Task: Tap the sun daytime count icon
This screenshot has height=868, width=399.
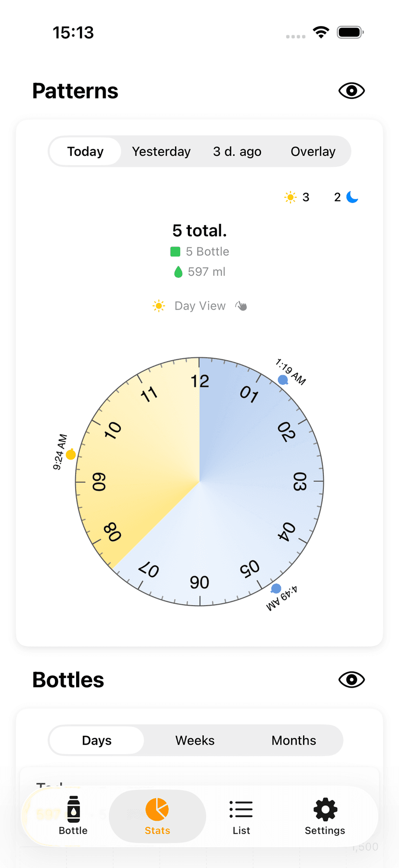Action: click(290, 197)
